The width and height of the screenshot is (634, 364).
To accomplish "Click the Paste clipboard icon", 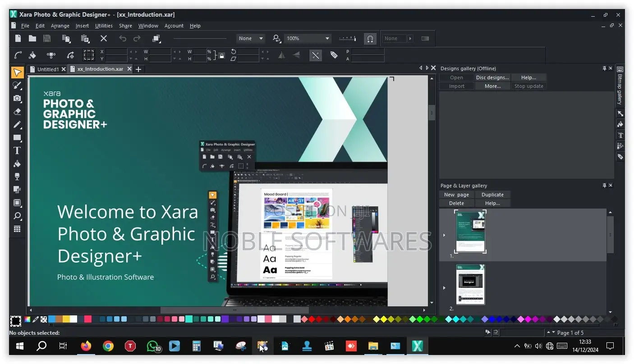I will coord(85,38).
